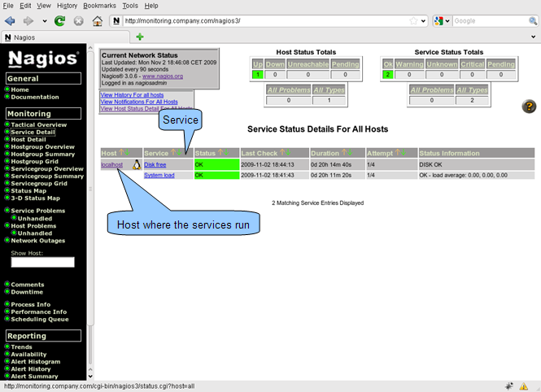541x392 pixels.
Task: Click View Notifications For All Hosts link
Action: click(x=139, y=102)
